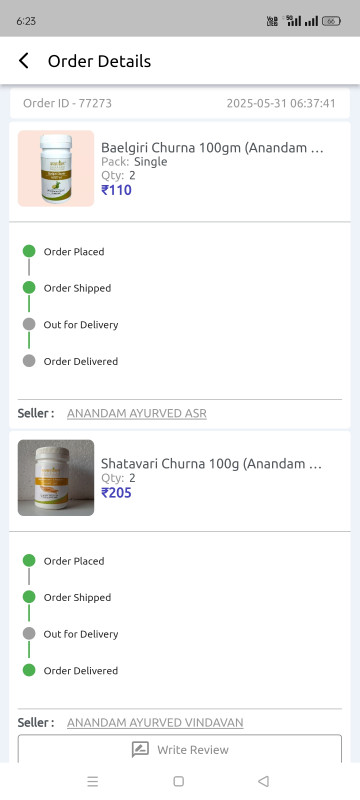Tap the grey Out for Delivery dot for Shatavari Churna

pyautogui.click(x=29, y=634)
